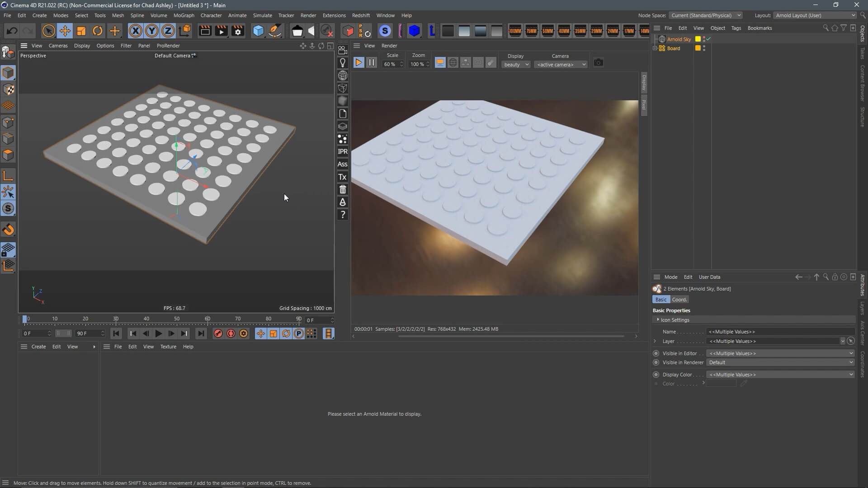Toggle the X axis lock
868x488 pixels.
pyautogui.click(x=135, y=31)
